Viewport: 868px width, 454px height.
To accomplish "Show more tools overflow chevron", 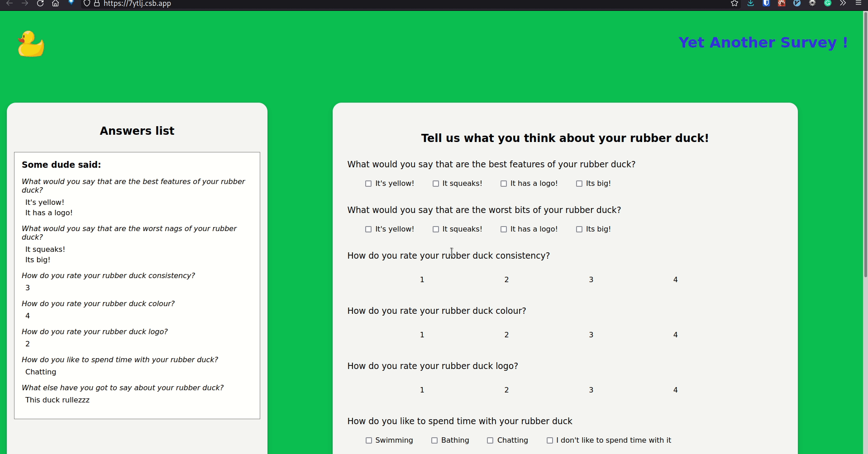I will coord(843,4).
